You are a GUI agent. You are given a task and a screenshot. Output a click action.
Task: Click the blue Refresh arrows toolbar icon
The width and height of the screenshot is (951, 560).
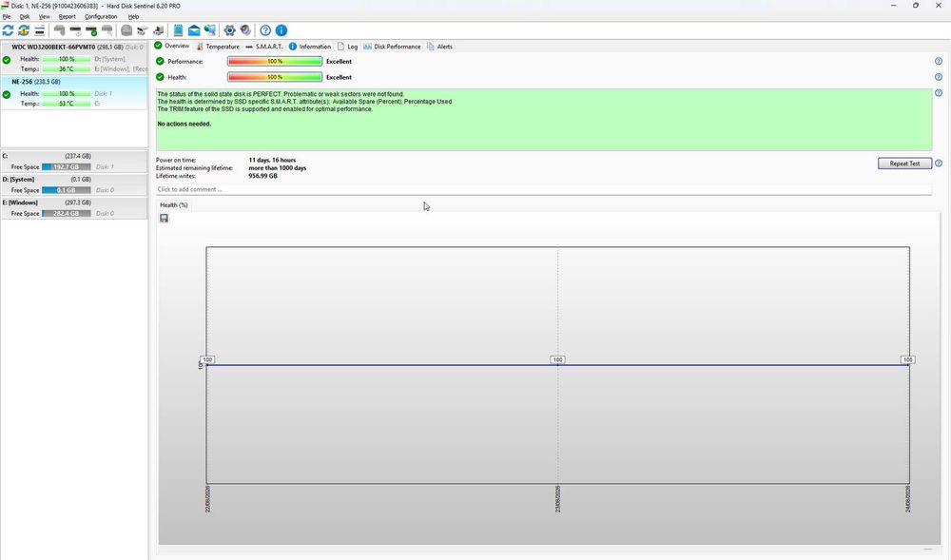click(8, 30)
